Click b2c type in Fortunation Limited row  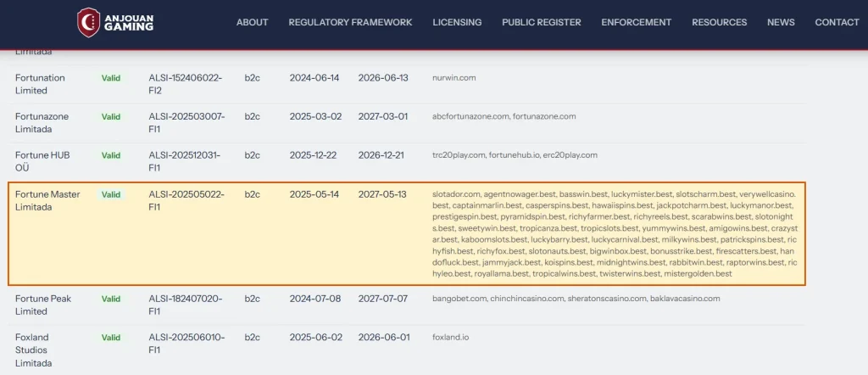[253, 78]
